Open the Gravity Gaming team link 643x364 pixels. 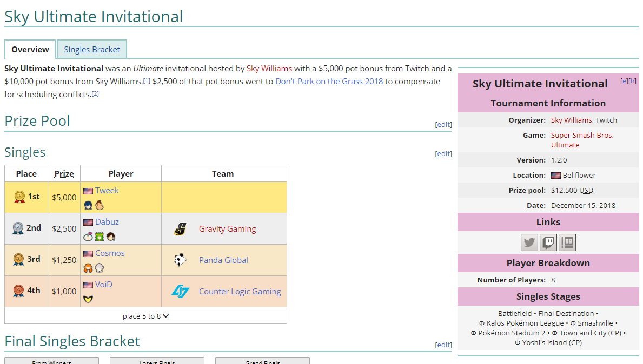click(x=227, y=229)
